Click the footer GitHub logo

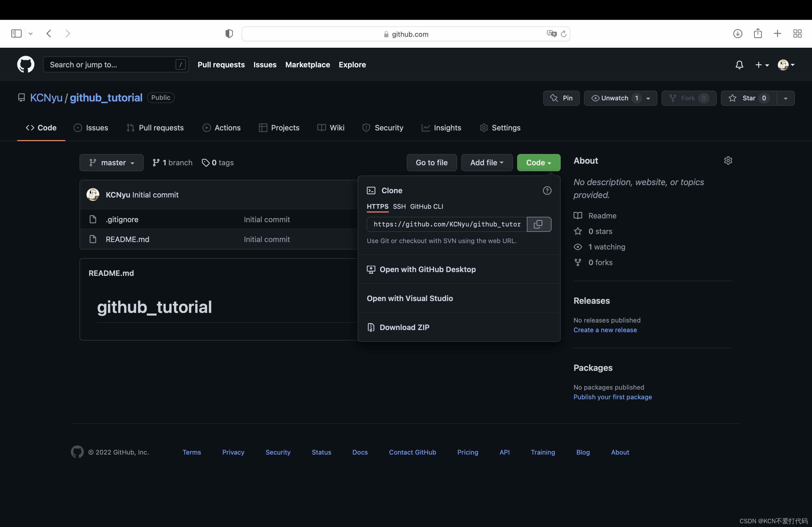pos(77,452)
